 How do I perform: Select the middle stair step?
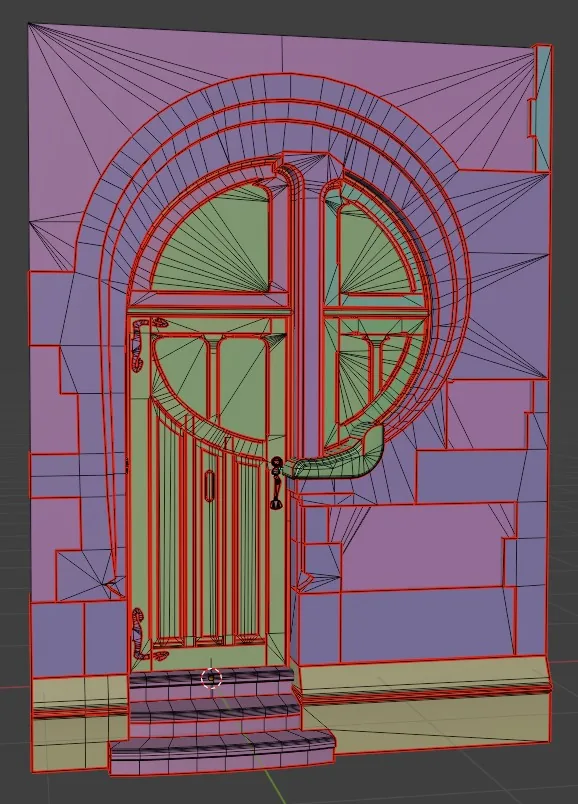click(x=214, y=712)
